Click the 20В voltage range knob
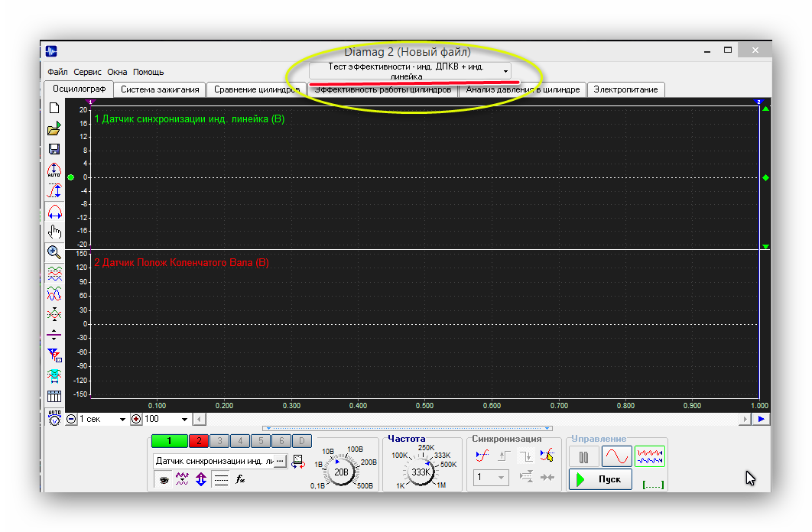 341,472
